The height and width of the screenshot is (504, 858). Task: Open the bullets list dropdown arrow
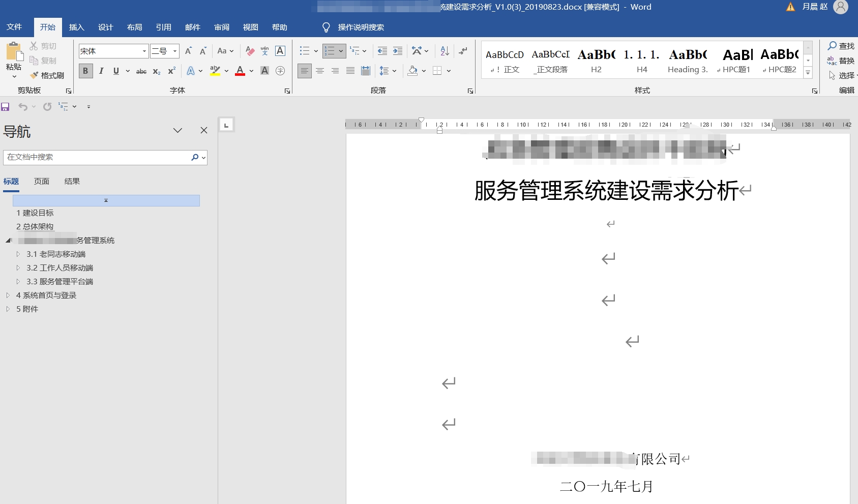click(316, 51)
